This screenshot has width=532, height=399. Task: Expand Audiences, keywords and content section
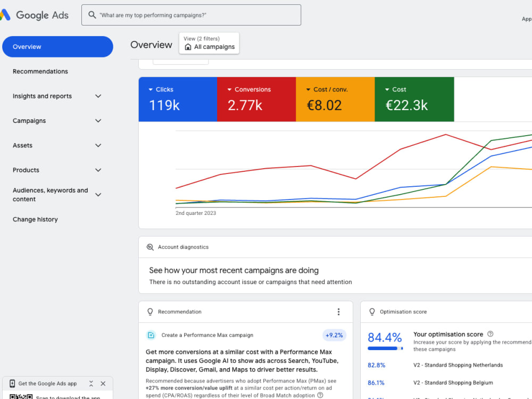click(98, 195)
